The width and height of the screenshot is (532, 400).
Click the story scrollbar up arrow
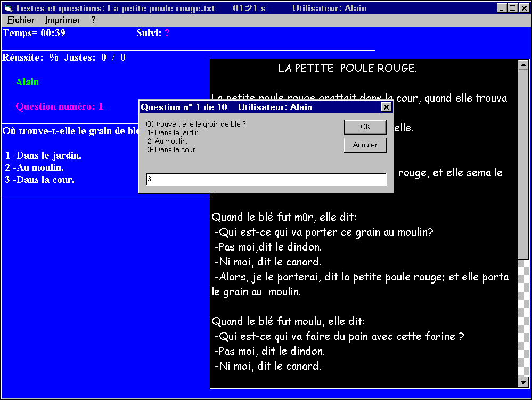click(523, 65)
